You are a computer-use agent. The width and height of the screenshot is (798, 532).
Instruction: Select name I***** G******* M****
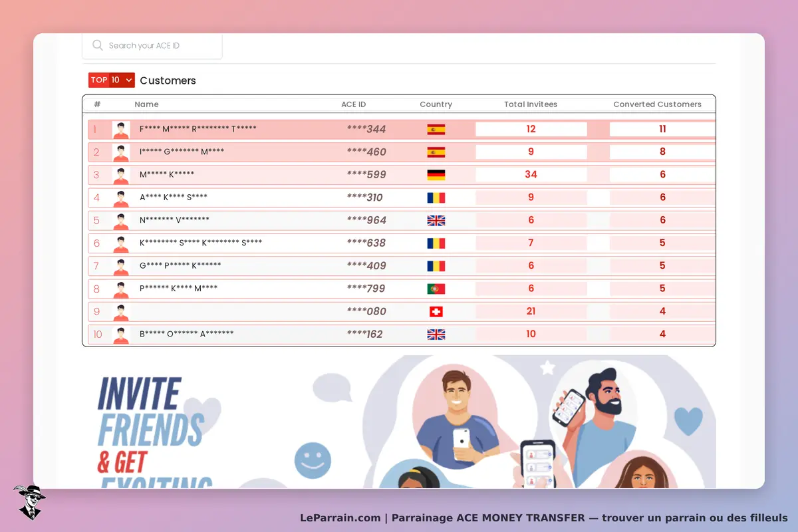(x=182, y=152)
